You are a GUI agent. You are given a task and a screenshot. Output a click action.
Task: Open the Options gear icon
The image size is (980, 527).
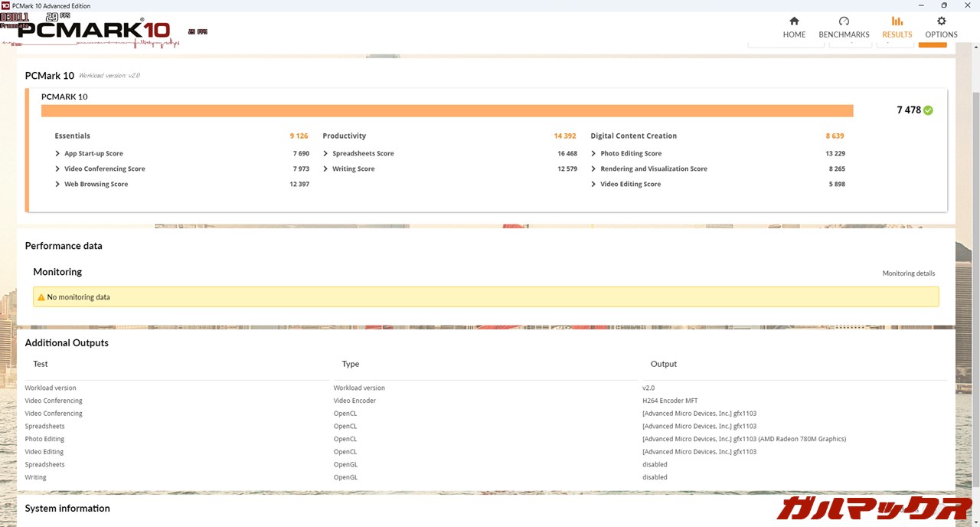(x=941, y=21)
